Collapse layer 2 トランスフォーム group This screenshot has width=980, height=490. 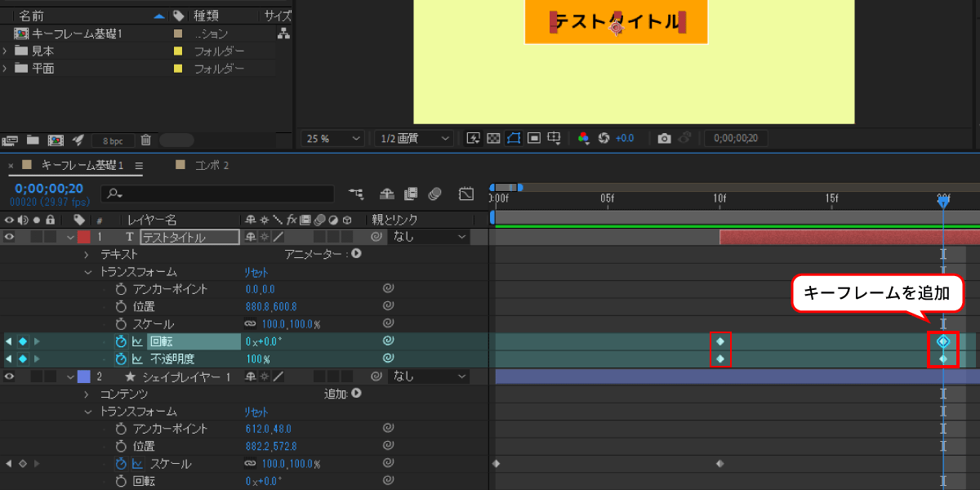pyautogui.click(x=87, y=412)
